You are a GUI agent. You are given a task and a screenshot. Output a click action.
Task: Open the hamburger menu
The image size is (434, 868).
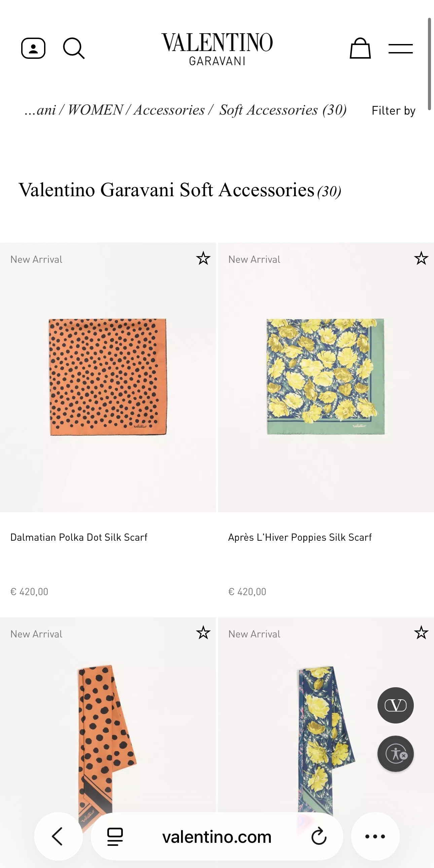pos(400,48)
